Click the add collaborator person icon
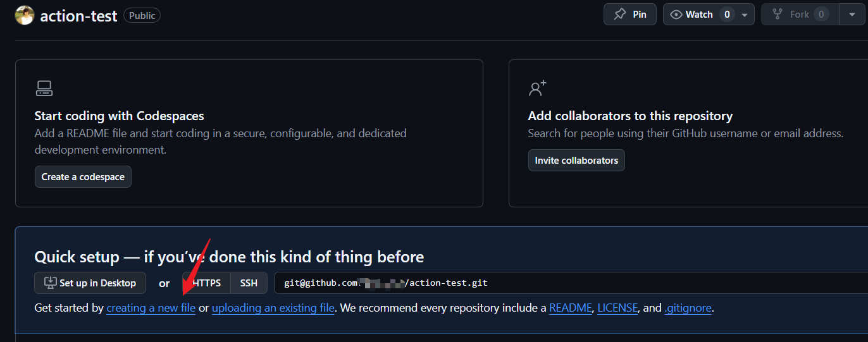Image resolution: width=868 pixels, height=342 pixels. tap(537, 89)
